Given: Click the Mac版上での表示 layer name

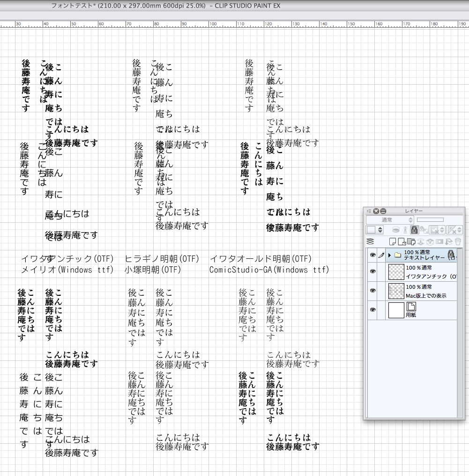Looking at the screenshot, I should pos(426,295).
